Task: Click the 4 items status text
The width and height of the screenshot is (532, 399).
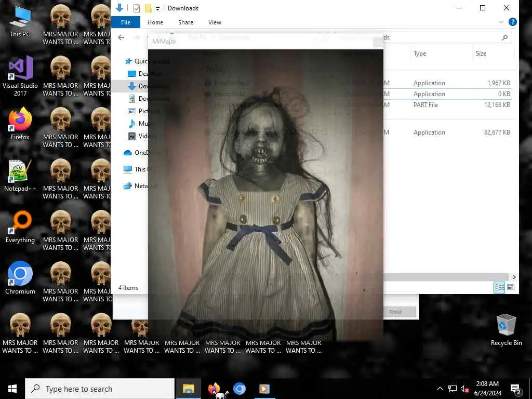Action: 128,288
